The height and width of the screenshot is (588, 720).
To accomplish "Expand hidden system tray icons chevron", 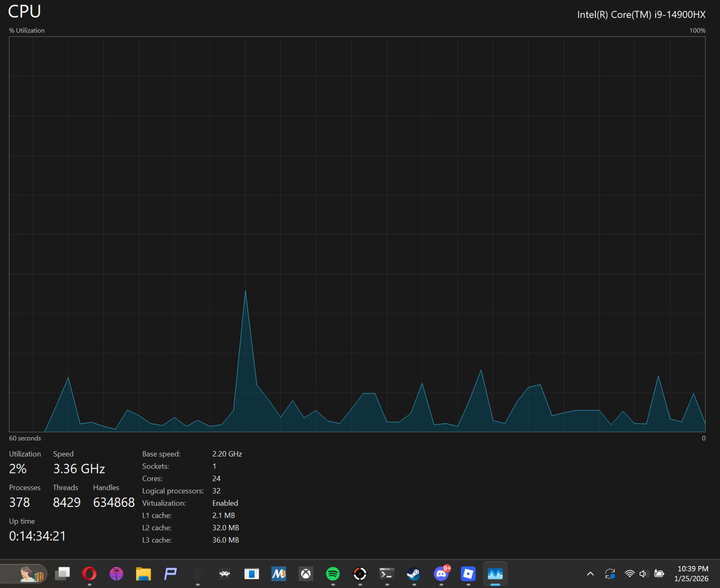I will [x=590, y=574].
